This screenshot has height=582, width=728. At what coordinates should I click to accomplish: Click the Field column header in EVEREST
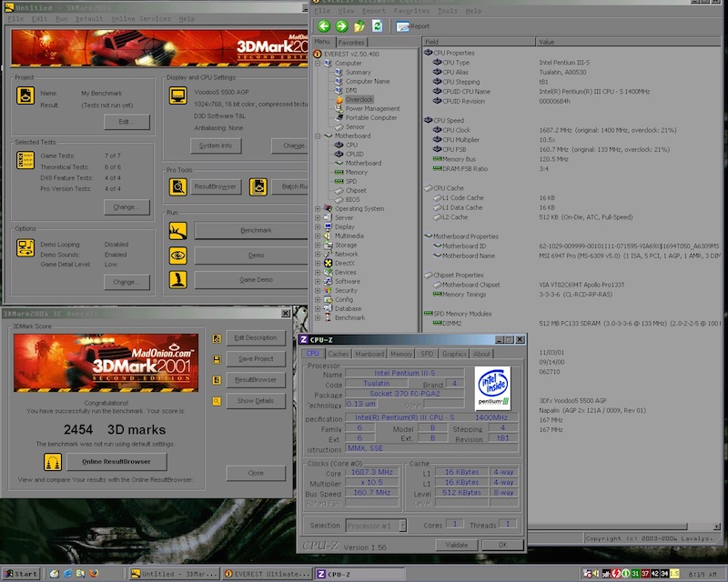coord(479,42)
